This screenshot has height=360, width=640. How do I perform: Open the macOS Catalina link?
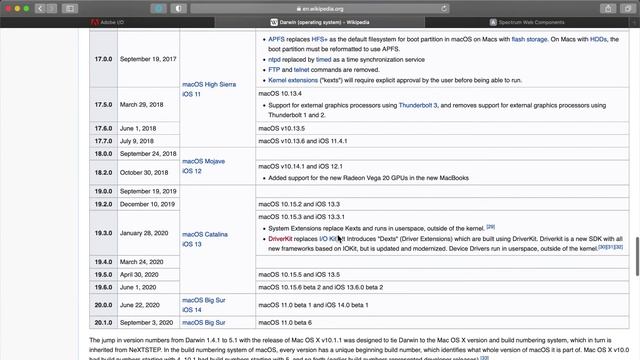pyautogui.click(x=204, y=234)
